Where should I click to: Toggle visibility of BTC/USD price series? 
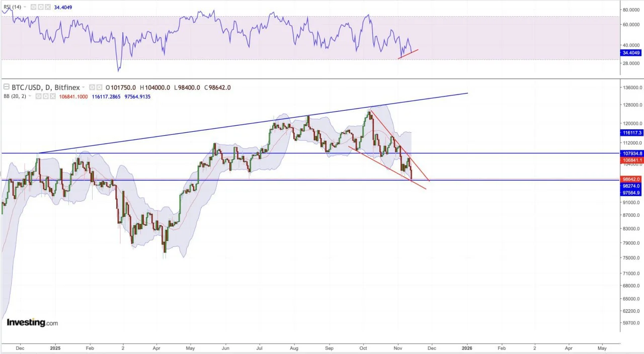(92, 87)
